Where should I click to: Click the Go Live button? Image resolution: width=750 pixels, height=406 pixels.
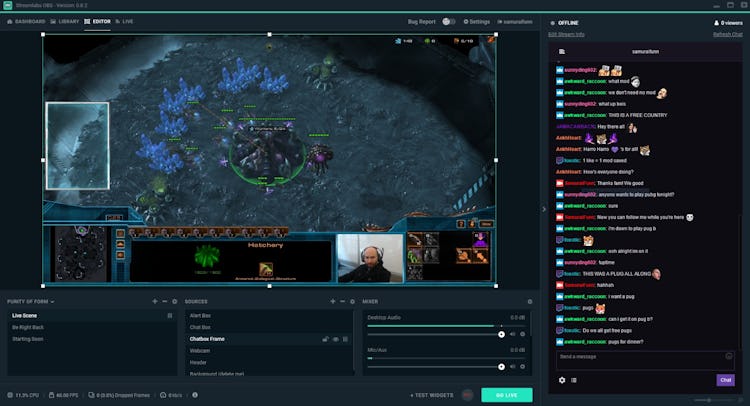tap(507, 395)
